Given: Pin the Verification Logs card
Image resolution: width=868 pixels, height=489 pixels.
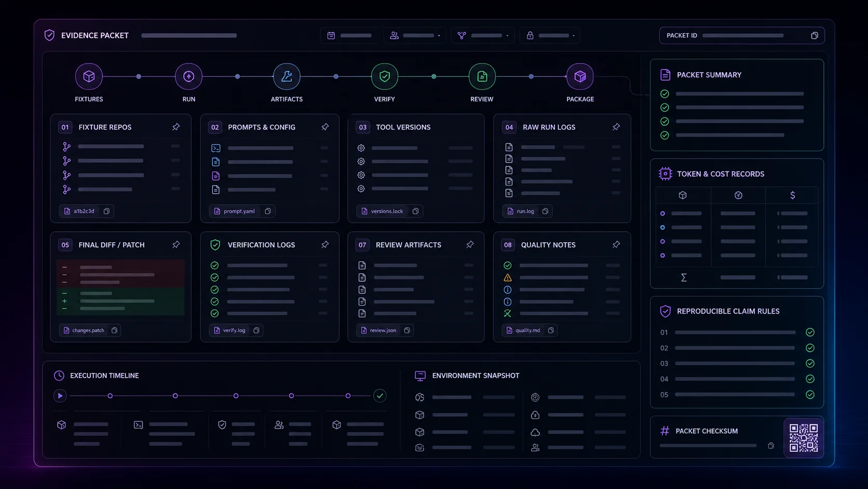Looking at the screenshot, I should click(325, 245).
